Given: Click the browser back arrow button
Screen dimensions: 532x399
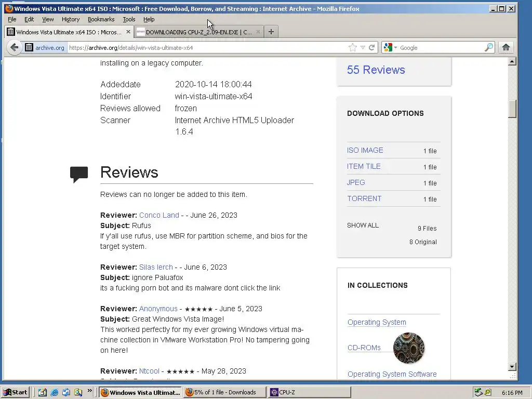Looking at the screenshot, I should (14, 47).
